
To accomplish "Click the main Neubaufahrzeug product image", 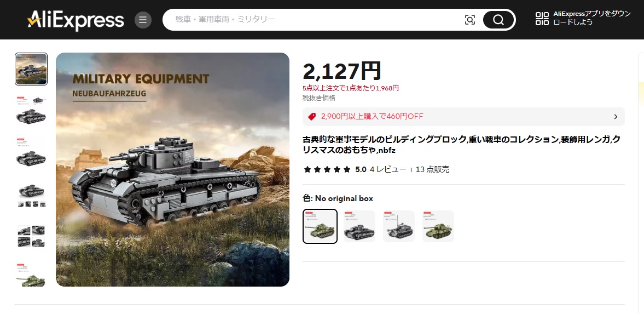I will click(172, 169).
